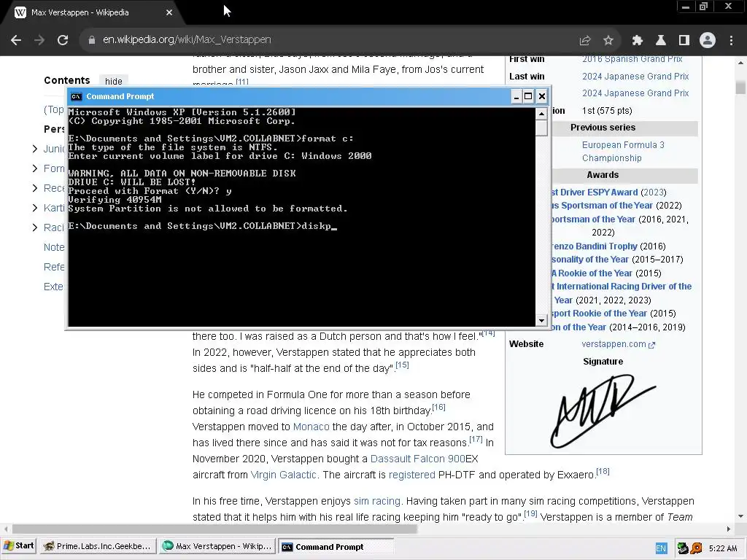The height and width of the screenshot is (560, 747).
Task: Open International Racing Driver of the Year link
Action: 622,293
